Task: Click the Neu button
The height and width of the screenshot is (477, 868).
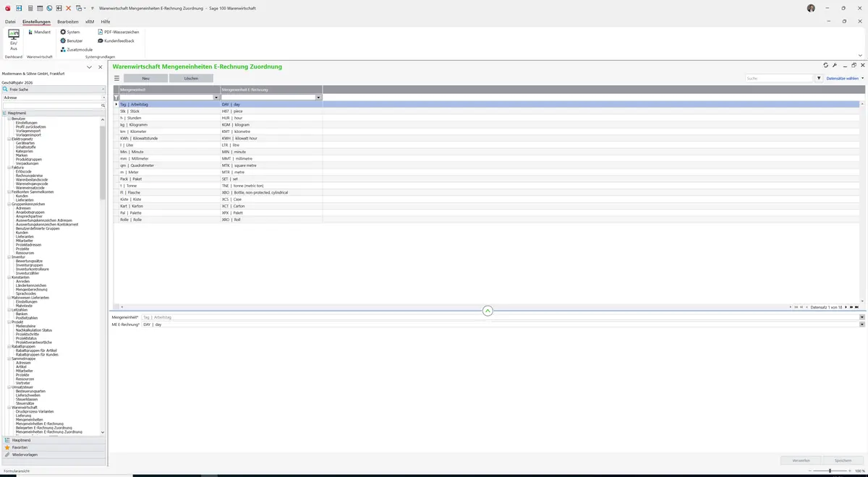Action: (x=145, y=78)
